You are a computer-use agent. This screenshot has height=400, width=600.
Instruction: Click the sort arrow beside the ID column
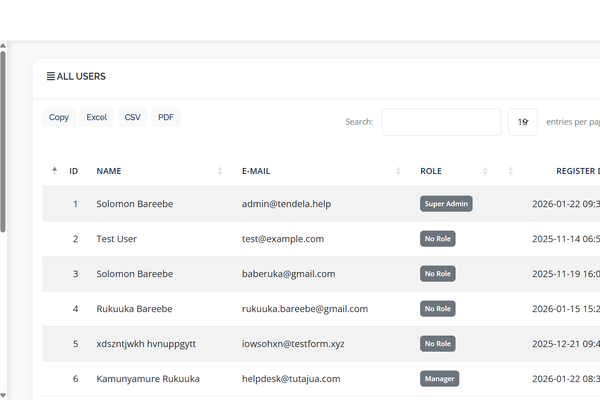55,171
